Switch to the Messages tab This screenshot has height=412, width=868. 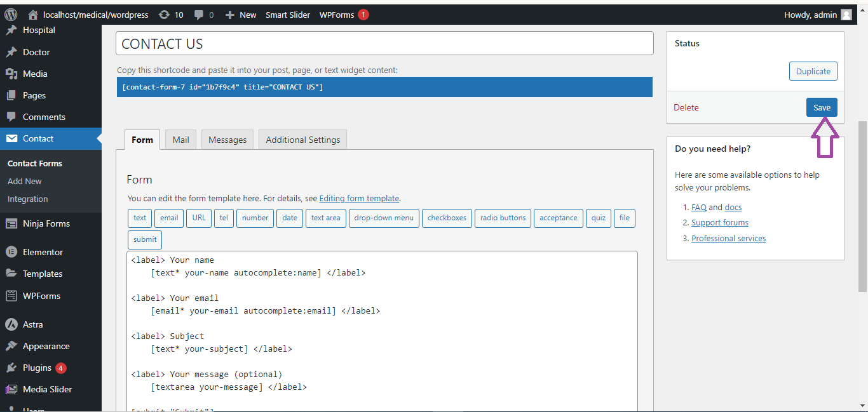tap(227, 140)
